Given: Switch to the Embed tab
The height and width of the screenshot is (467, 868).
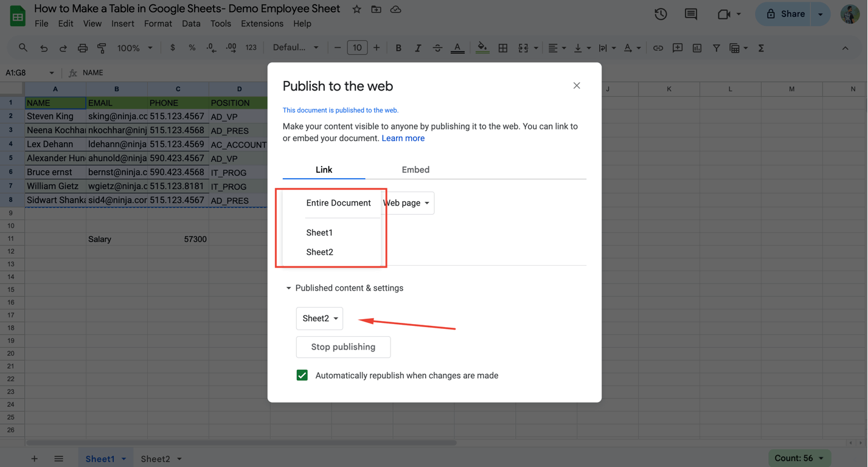Looking at the screenshot, I should (x=415, y=170).
